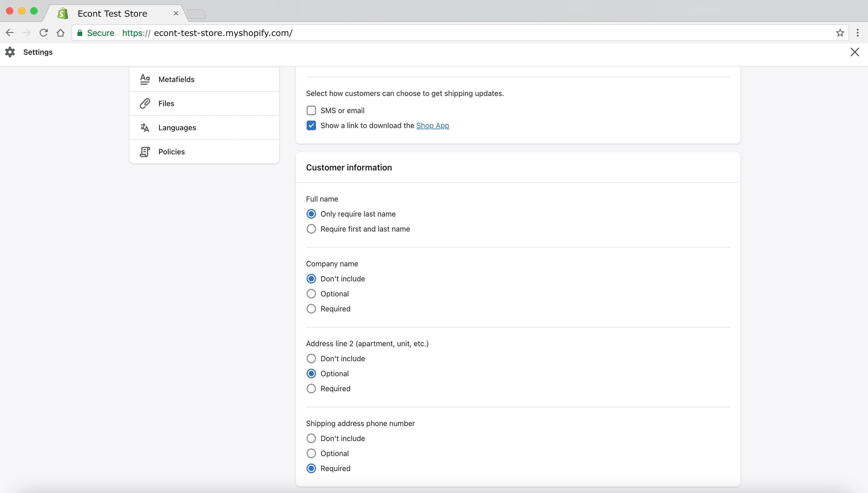The width and height of the screenshot is (868, 493).
Task: Select Require first and last name
Action: click(x=311, y=229)
